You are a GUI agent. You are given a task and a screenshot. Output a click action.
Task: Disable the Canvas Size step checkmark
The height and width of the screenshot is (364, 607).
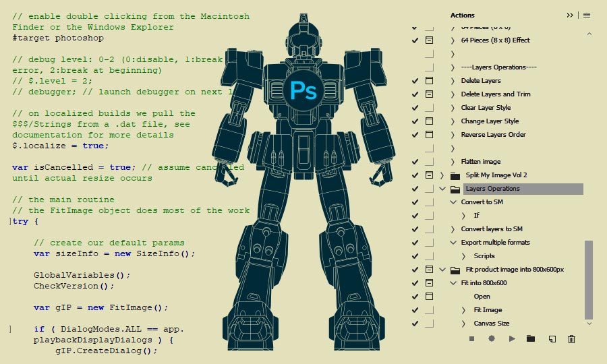pos(415,324)
